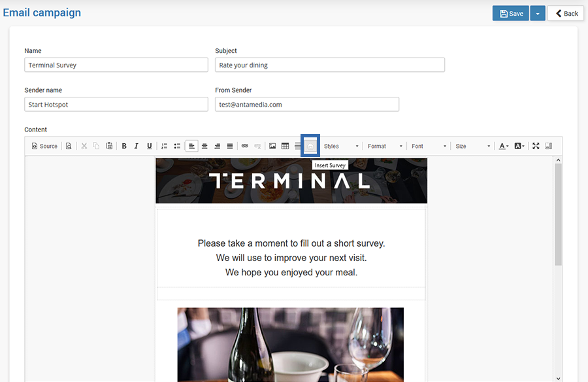
Task: Expand the Format dropdown
Action: point(385,146)
